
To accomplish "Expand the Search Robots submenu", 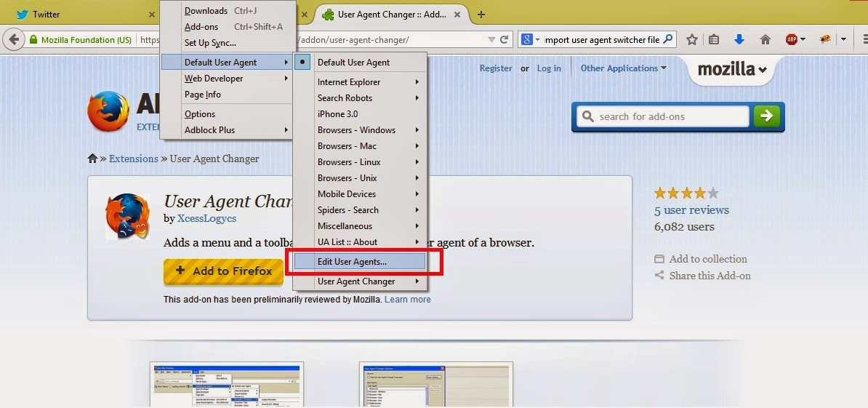I will pyautogui.click(x=360, y=98).
